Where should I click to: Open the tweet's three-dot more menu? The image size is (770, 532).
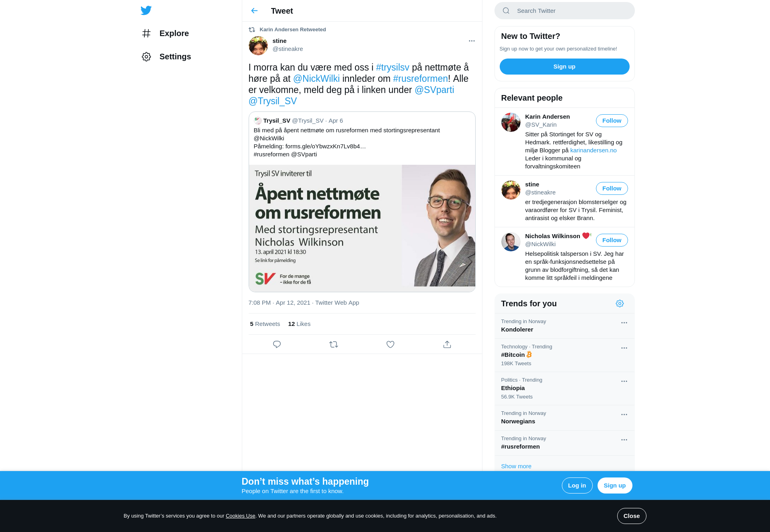click(472, 41)
